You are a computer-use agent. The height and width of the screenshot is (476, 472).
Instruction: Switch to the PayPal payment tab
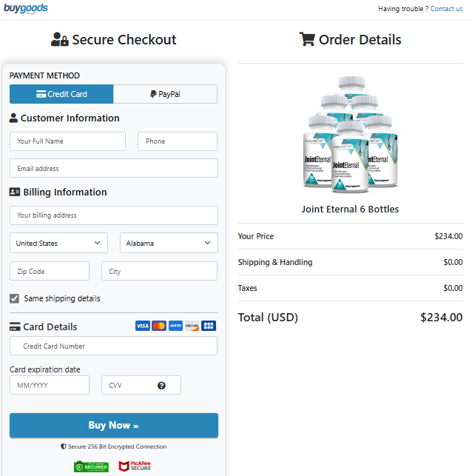(x=165, y=94)
